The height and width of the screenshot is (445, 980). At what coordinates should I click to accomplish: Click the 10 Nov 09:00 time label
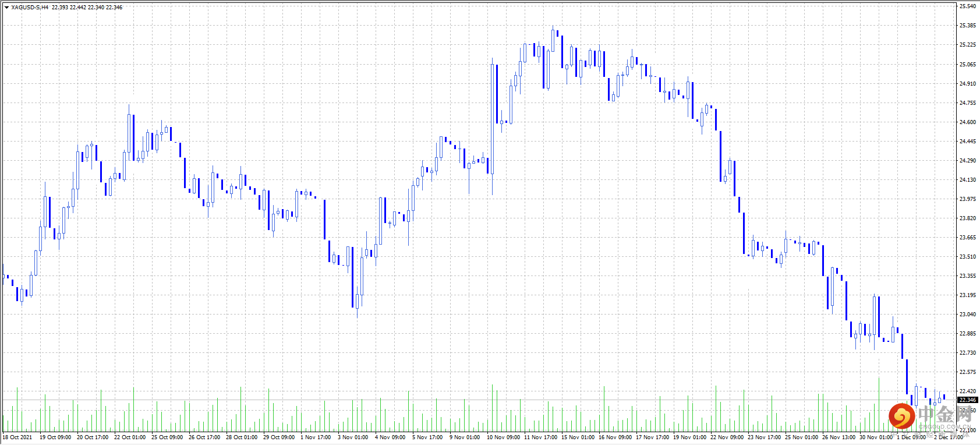click(504, 437)
